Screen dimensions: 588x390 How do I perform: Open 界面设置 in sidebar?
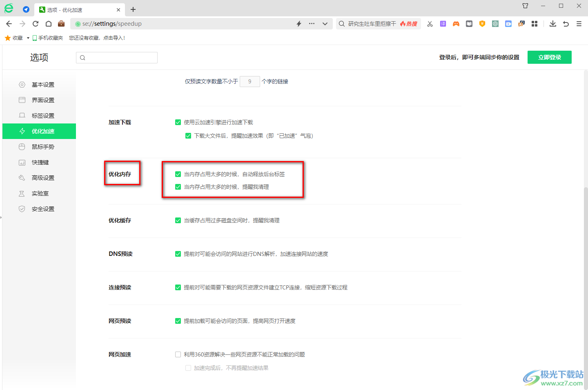(x=39, y=100)
